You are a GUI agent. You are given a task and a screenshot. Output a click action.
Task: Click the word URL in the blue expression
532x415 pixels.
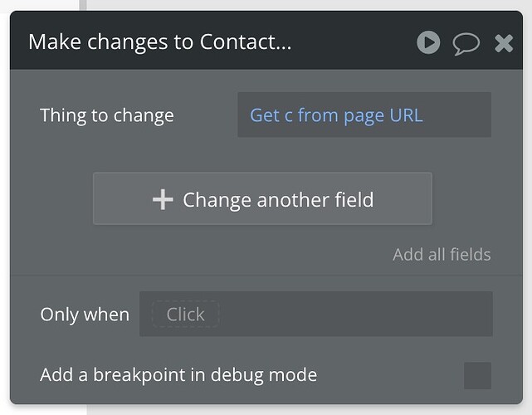tap(406, 115)
